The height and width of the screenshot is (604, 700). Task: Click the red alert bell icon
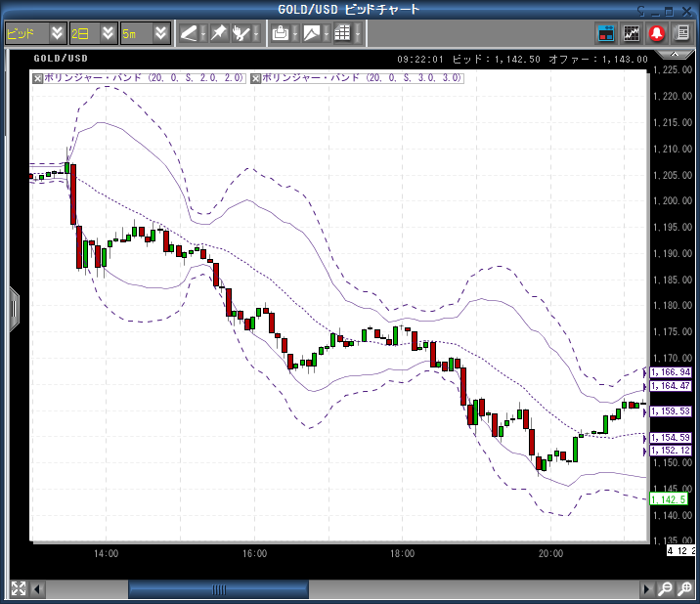(657, 33)
